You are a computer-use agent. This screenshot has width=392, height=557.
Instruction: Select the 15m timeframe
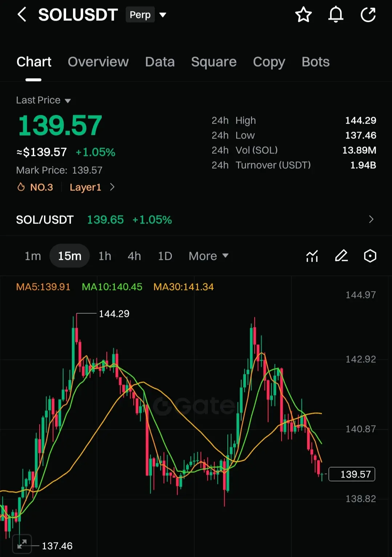(69, 256)
